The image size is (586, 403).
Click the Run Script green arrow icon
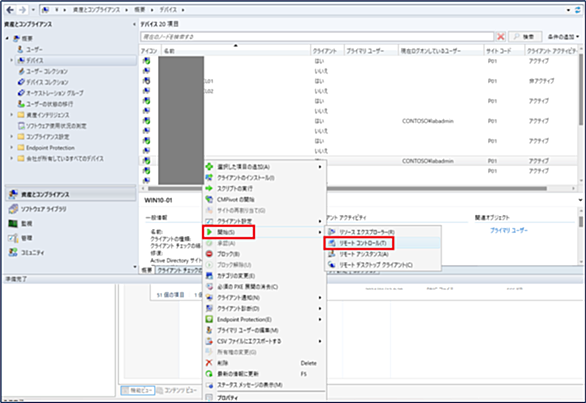(x=209, y=188)
